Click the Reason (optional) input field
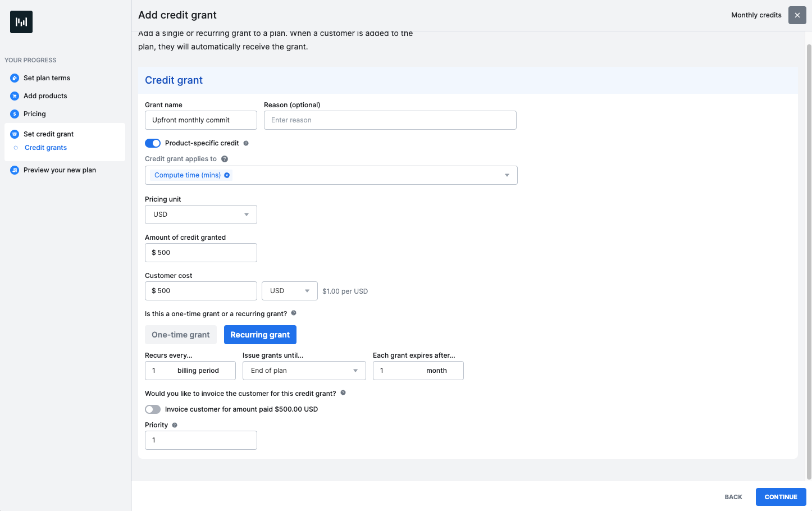 click(390, 120)
